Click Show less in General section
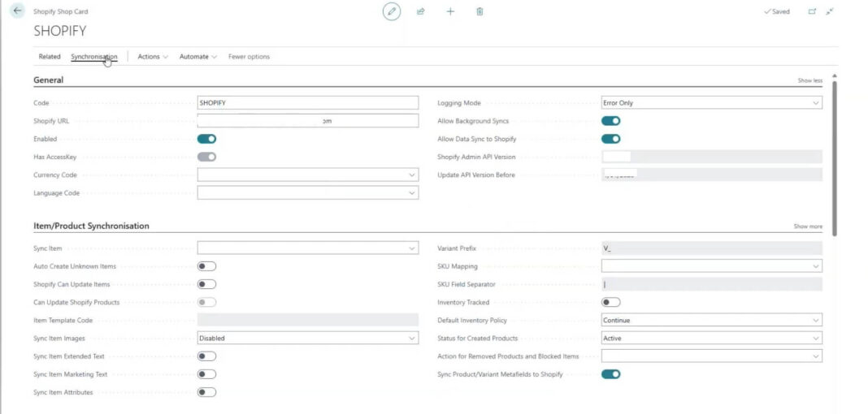 [809, 80]
